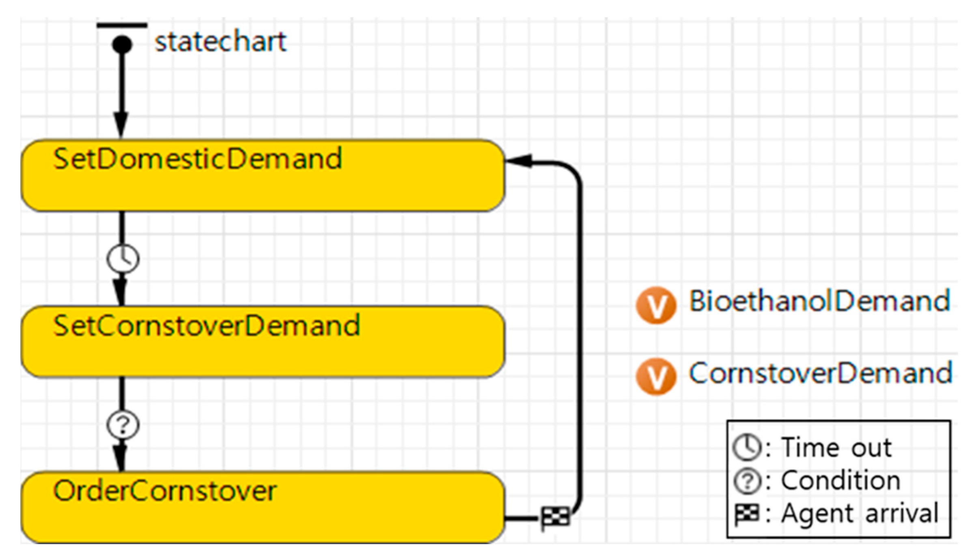Click the initial arrow below the entry point
The width and height of the screenshot is (976, 560).
121,93
